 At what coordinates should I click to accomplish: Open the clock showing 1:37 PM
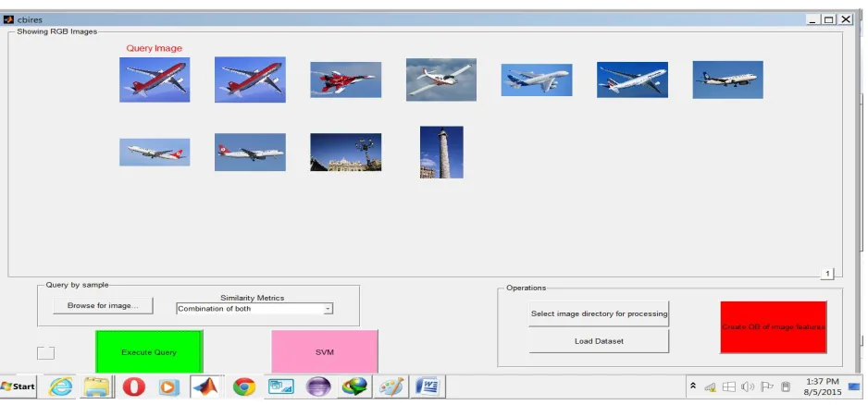tap(822, 387)
